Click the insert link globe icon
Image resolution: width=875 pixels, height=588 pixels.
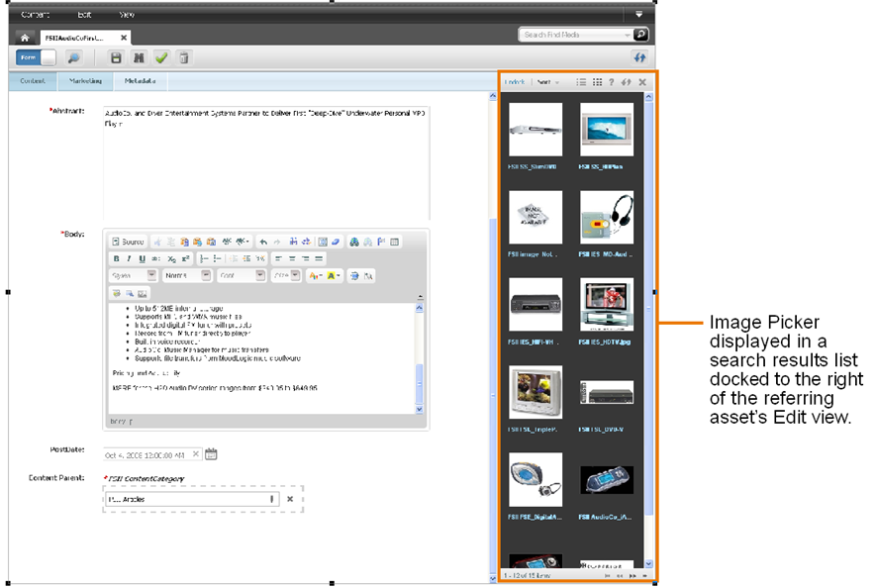tap(353, 242)
